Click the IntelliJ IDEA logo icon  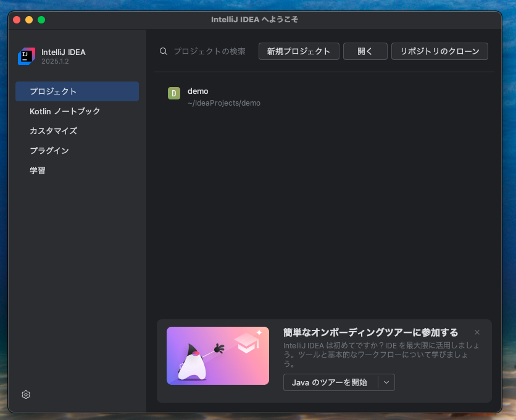tap(27, 56)
